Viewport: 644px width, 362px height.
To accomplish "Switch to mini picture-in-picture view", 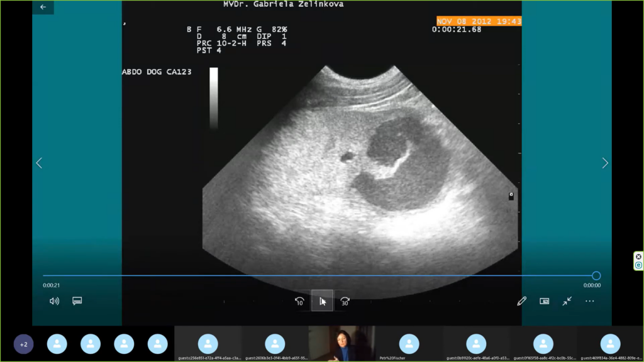I will click(x=545, y=301).
